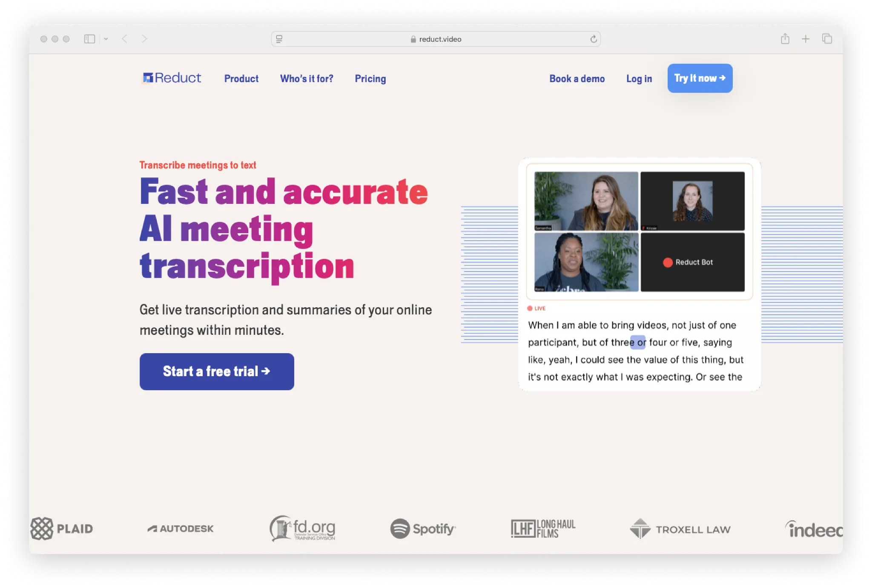Open the page settings icon in address bar
Viewport: 872px width, 588px height.
point(279,39)
